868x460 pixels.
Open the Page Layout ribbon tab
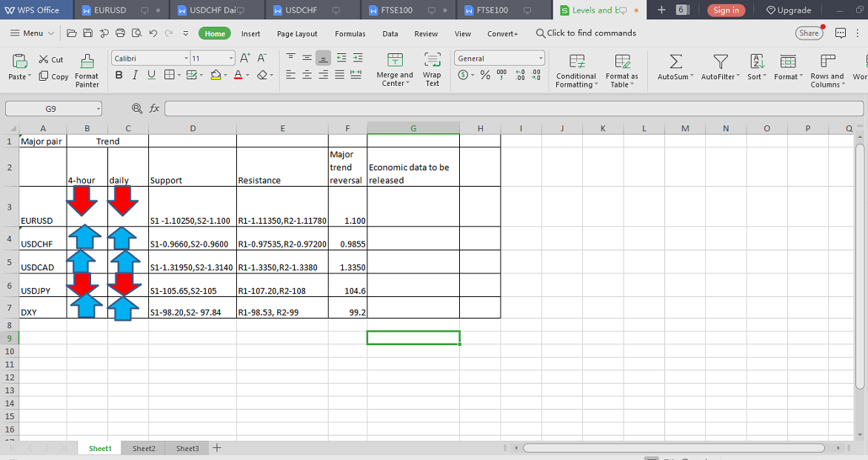297,34
